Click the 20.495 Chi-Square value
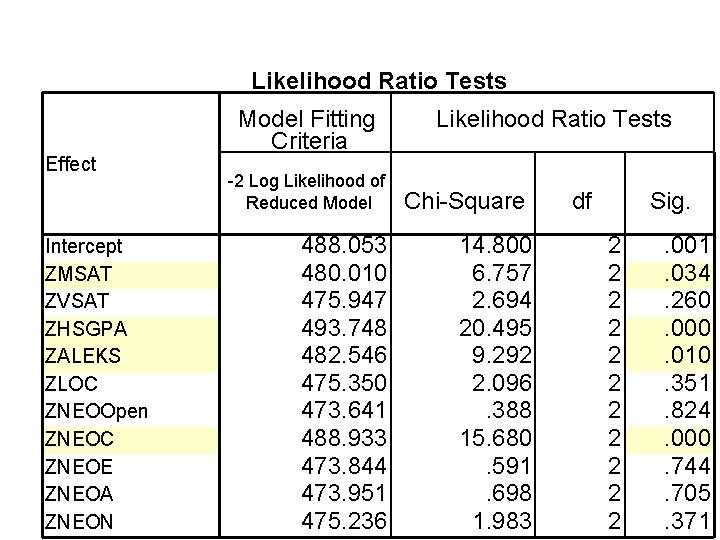Viewport: 720px width, 540px height. (x=493, y=327)
